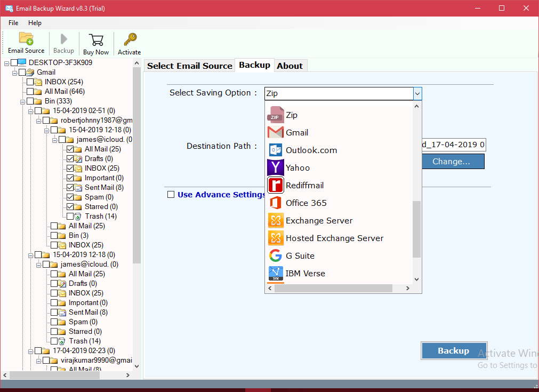Image resolution: width=539 pixels, height=392 pixels.
Task: Choose the Gmail envelope icon in the list
Action: pos(275,132)
